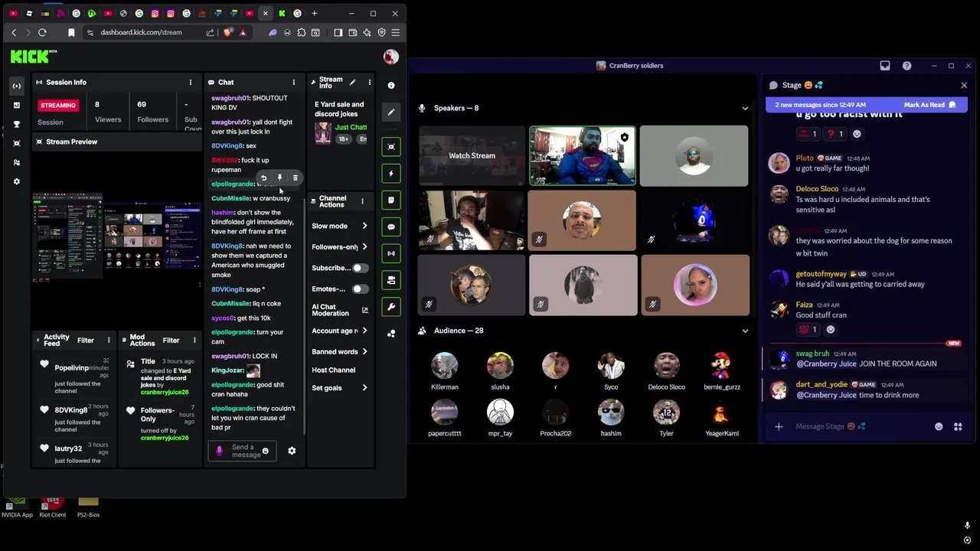Toggle the notes widget icon in right toolbar
The height and width of the screenshot is (551, 980).
point(391,200)
